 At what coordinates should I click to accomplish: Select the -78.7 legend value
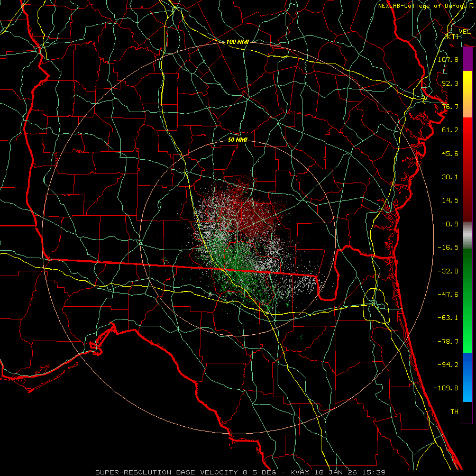(448, 342)
